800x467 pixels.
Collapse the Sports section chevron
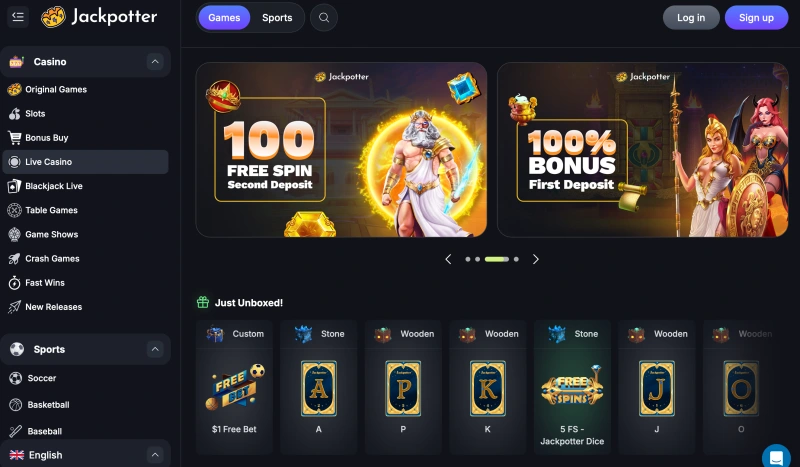[155, 349]
